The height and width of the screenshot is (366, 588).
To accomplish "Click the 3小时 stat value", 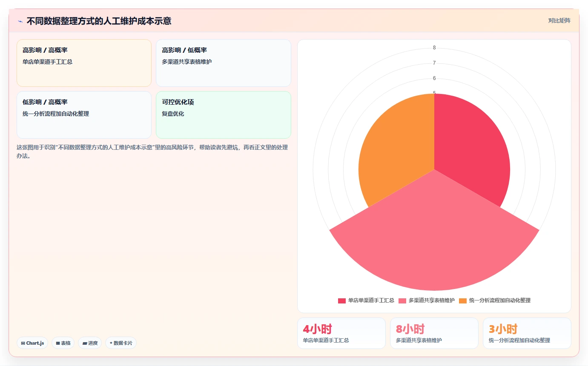I will (x=503, y=329).
